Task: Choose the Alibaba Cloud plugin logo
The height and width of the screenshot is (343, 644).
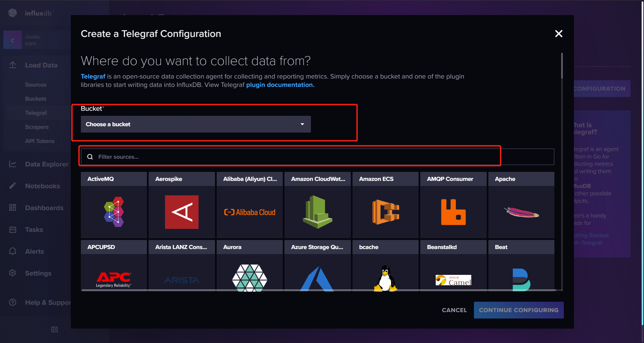Action: (250, 212)
